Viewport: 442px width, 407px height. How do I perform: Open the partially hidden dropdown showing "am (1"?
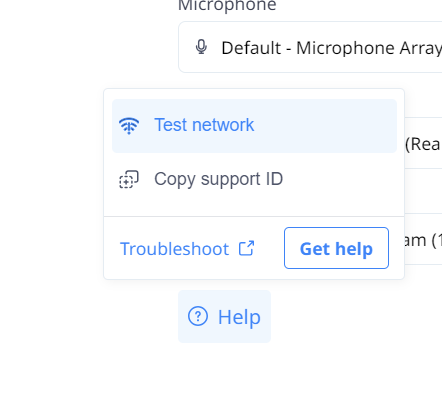point(423,239)
